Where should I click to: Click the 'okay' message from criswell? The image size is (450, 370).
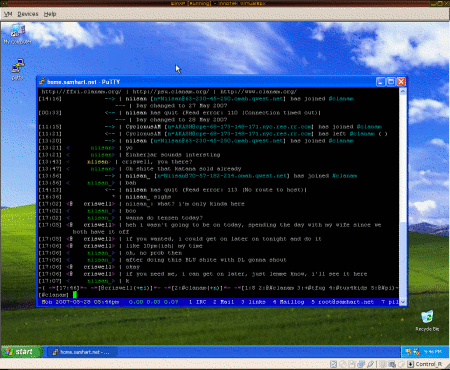(x=132, y=267)
